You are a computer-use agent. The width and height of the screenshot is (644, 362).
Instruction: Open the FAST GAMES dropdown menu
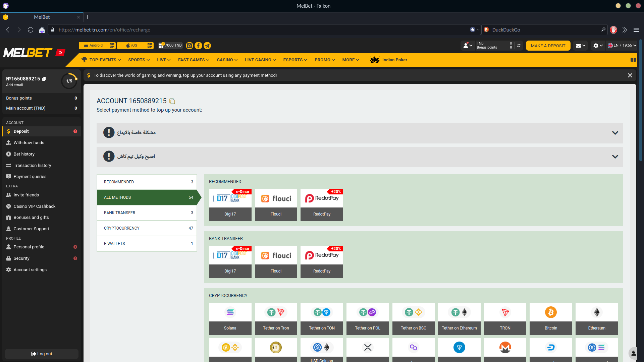coord(194,60)
